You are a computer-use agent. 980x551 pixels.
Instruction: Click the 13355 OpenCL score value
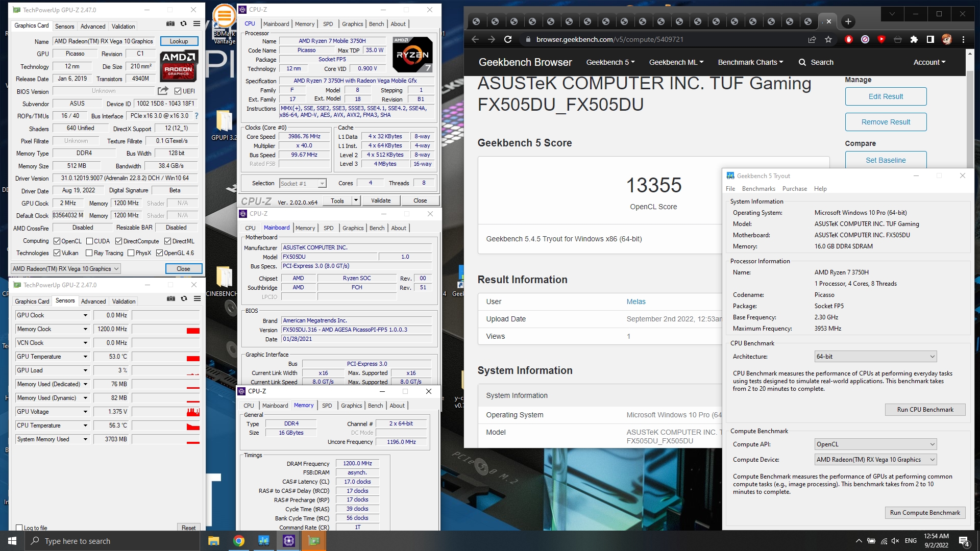click(653, 185)
